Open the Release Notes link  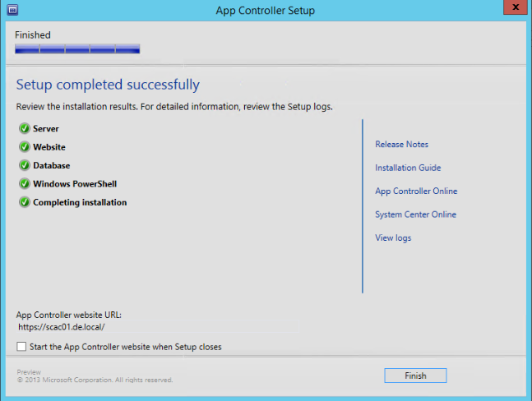coord(401,145)
